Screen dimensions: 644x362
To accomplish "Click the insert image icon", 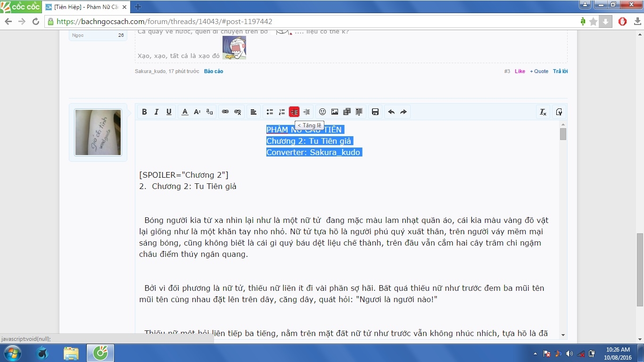I will pyautogui.click(x=335, y=112).
